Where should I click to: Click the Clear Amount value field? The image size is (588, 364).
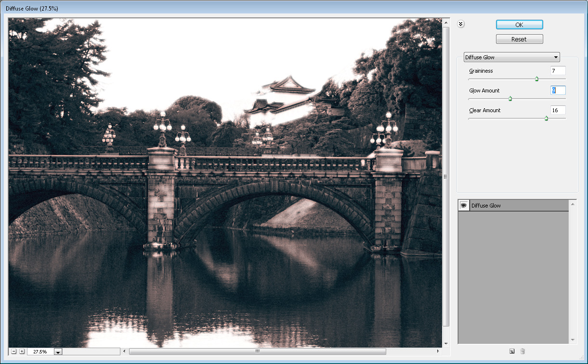[558, 110]
